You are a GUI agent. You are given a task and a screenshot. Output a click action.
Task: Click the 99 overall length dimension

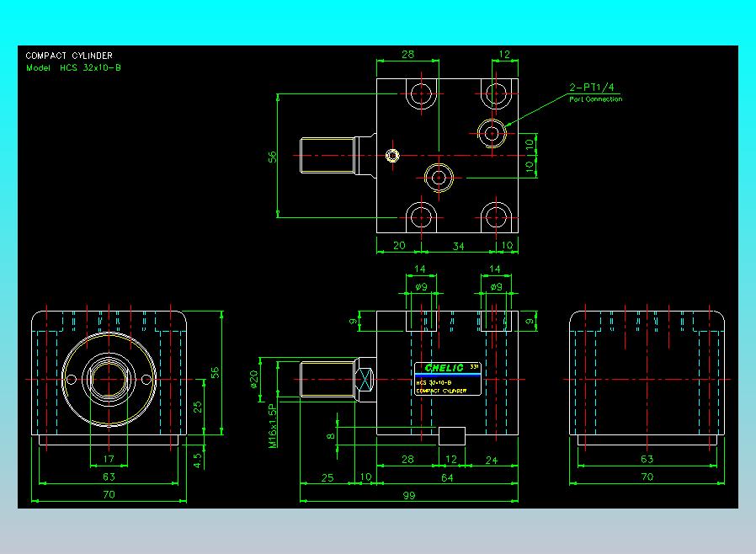click(x=409, y=495)
